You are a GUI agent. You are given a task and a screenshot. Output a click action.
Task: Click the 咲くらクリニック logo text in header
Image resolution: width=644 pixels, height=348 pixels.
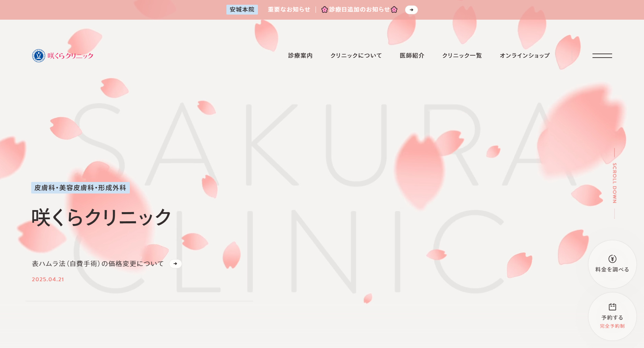tap(71, 56)
